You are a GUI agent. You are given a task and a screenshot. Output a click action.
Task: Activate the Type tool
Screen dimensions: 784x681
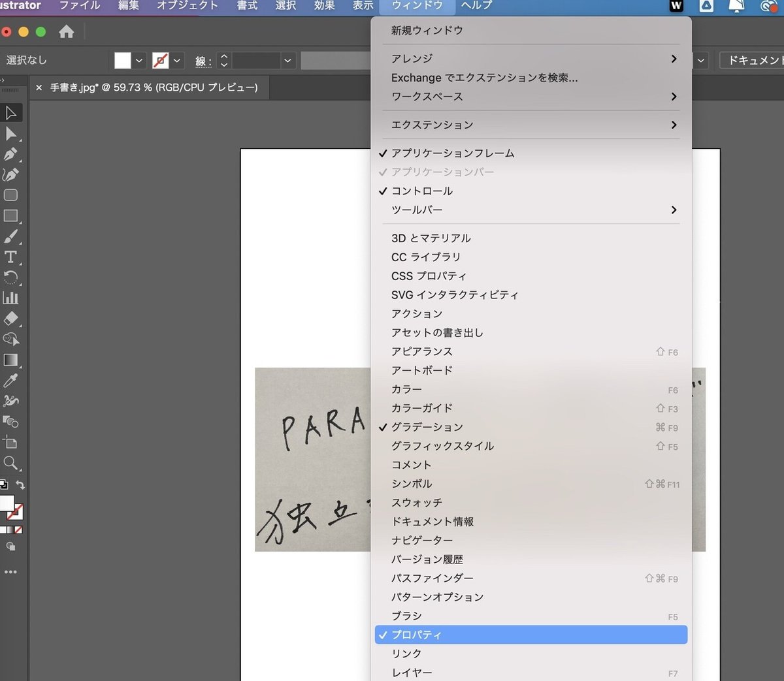[x=10, y=257]
